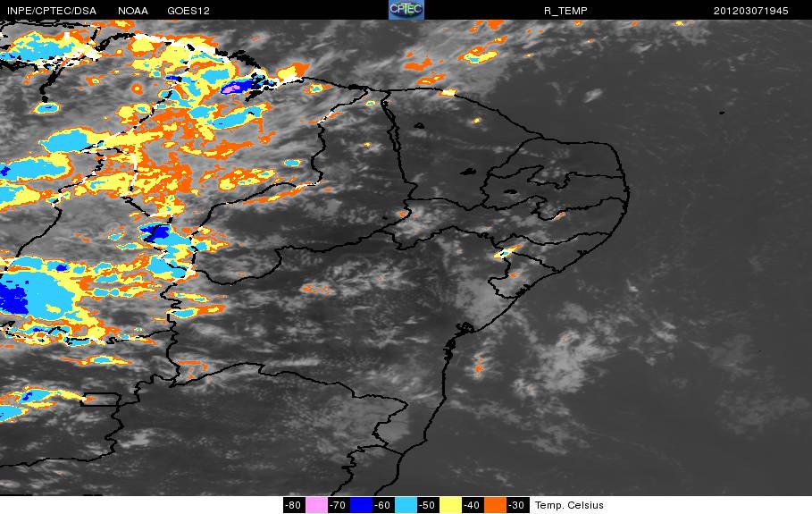Screen dimensions: 812x514
Task: Click the -40 legend value
Action: (x=473, y=505)
